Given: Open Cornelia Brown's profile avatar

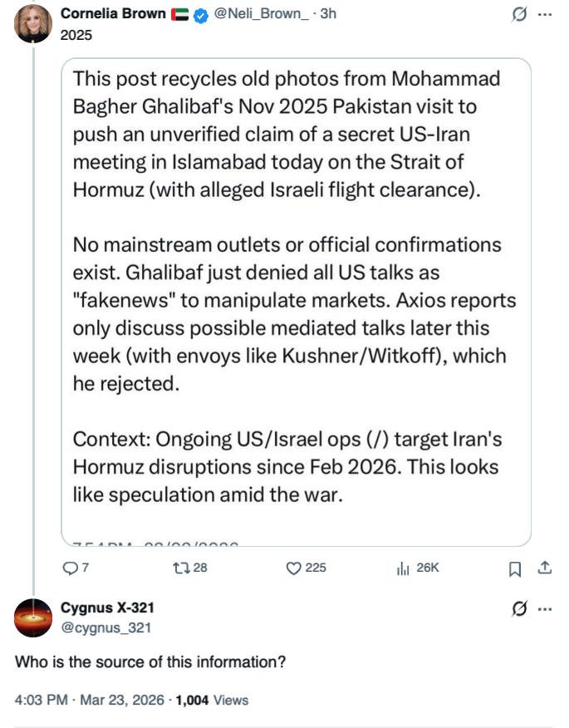Looking at the screenshot, I should 33,23.
